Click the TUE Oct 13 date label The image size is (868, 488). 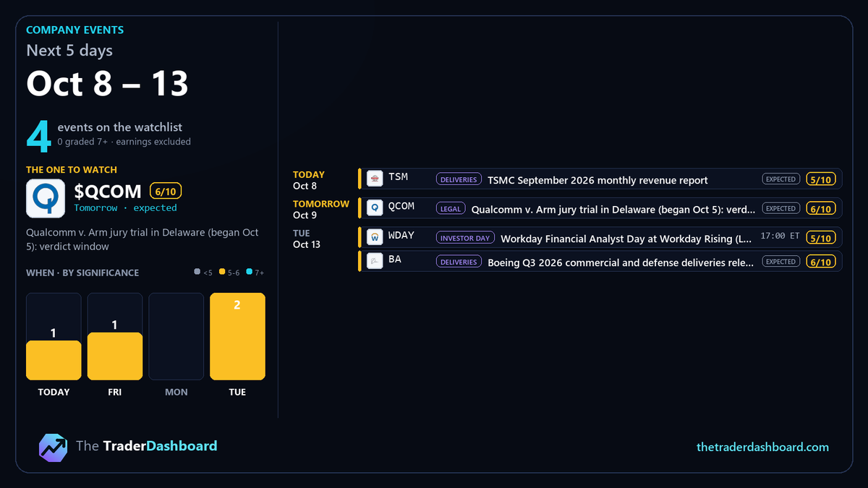[x=307, y=239]
